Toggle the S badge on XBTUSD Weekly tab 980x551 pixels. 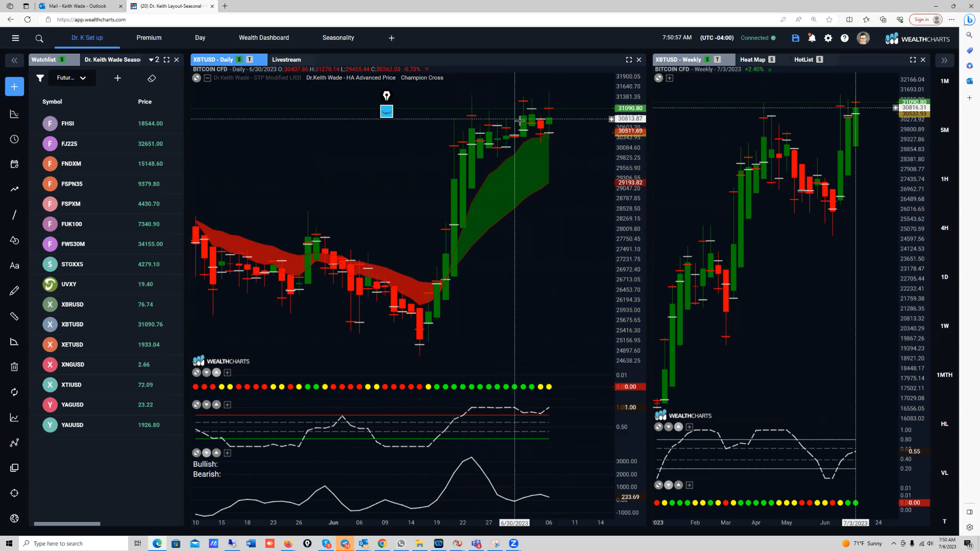[x=707, y=60]
